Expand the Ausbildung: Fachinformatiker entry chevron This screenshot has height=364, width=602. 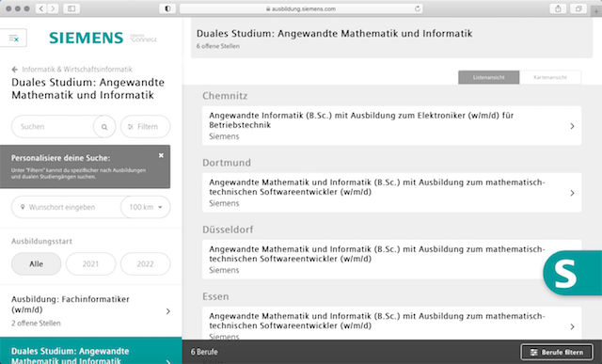[x=167, y=311]
